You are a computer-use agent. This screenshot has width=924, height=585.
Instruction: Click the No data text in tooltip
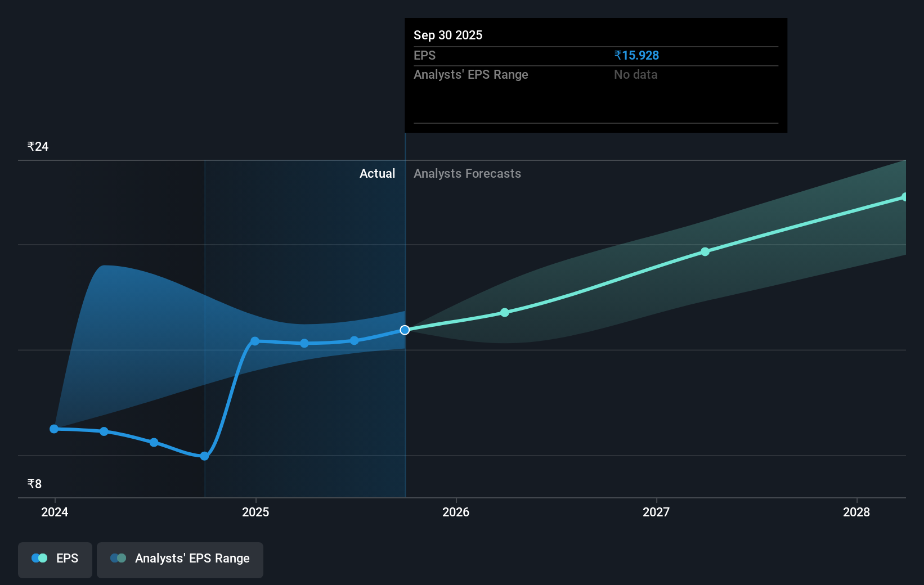(x=635, y=74)
